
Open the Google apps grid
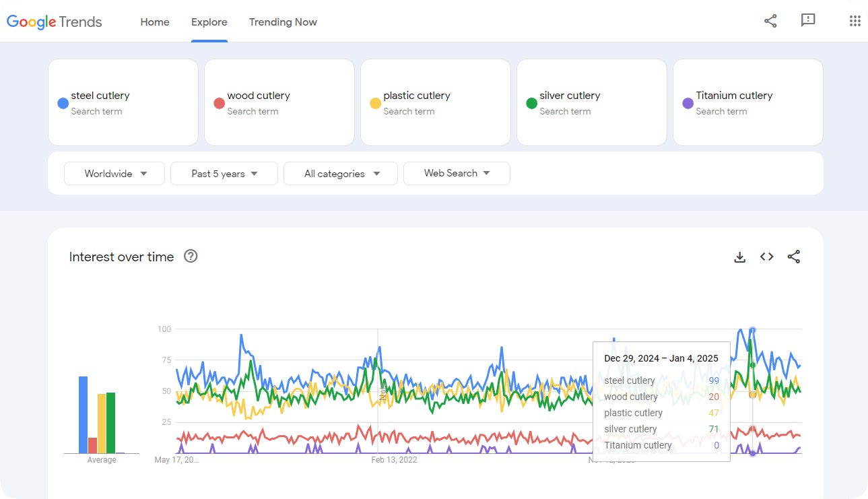click(x=855, y=21)
